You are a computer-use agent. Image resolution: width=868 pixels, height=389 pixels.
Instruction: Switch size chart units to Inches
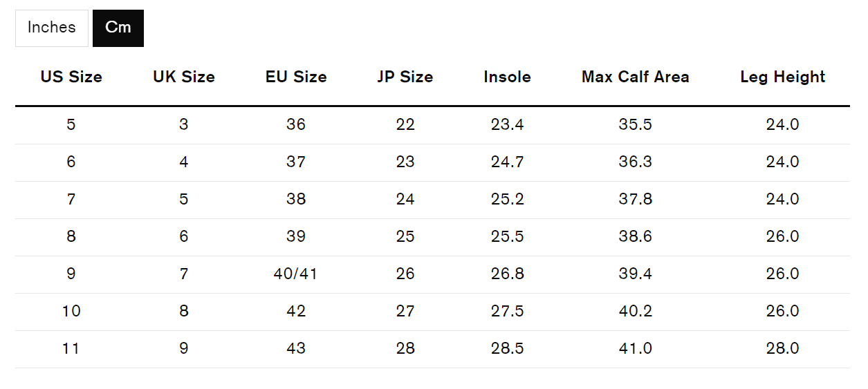52,28
